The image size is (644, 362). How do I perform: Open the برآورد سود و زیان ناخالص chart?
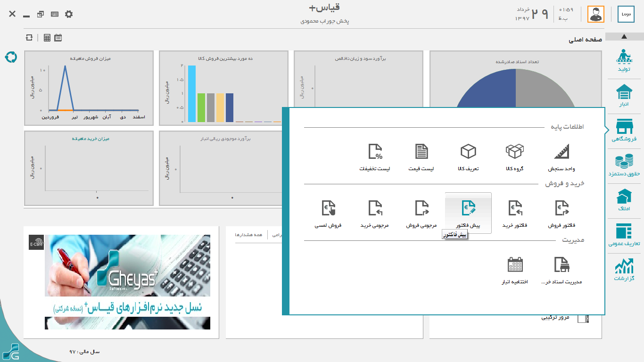359,79
